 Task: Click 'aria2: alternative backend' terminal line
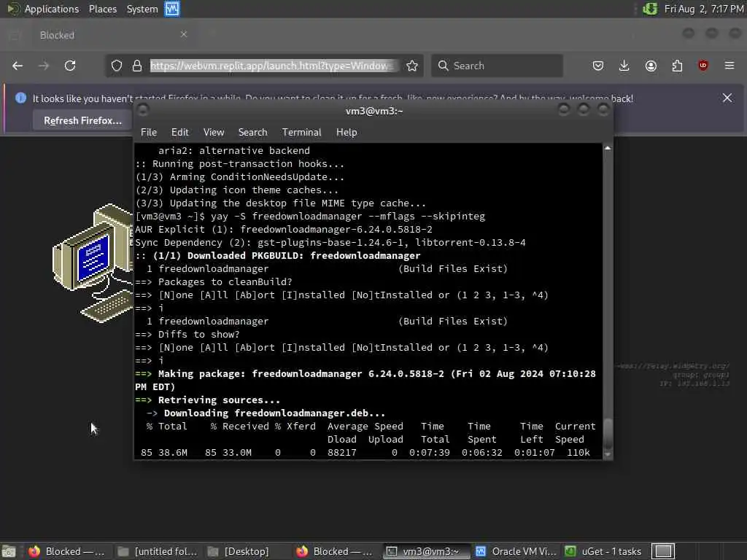(234, 150)
